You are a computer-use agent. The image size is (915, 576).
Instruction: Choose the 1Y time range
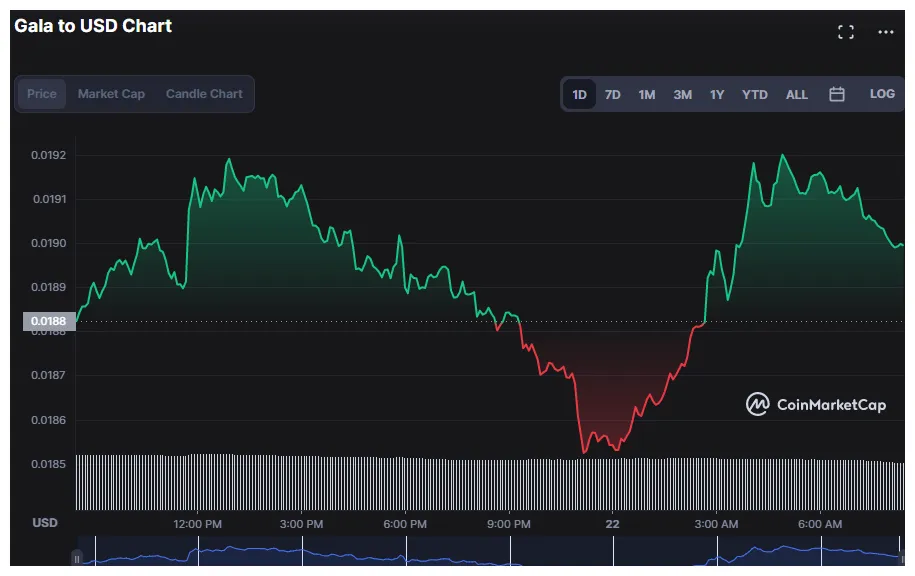[x=717, y=95]
